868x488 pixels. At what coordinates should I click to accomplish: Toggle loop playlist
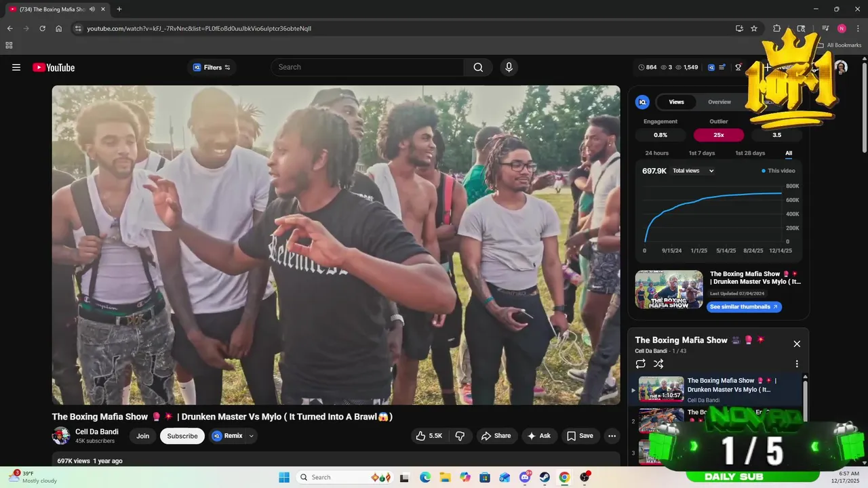pyautogui.click(x=641, y=364)
